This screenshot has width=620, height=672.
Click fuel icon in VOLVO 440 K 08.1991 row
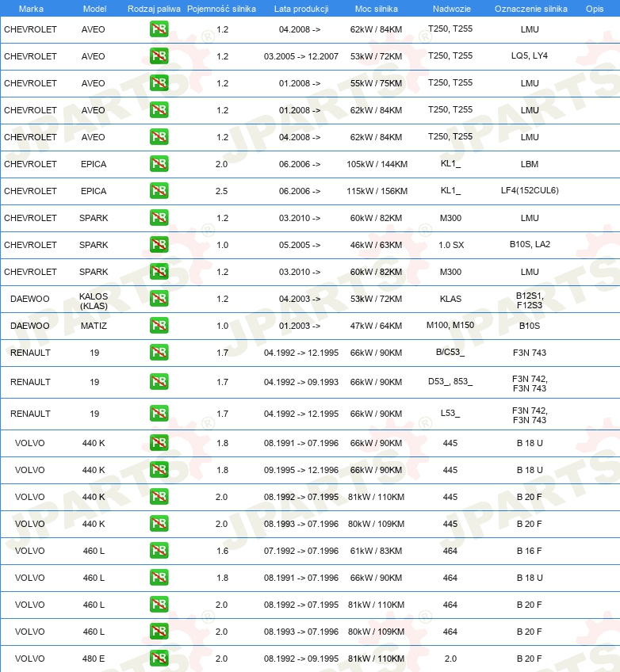159,443
